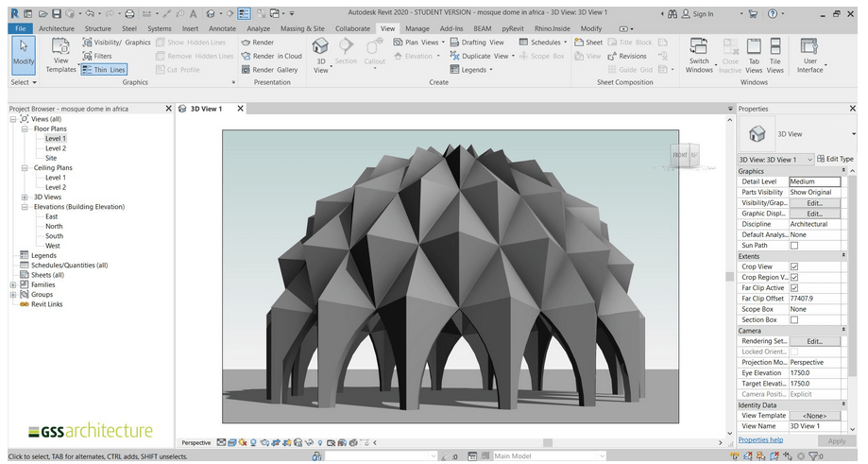The image size is (868, 464).
Task: Click the Render teapot icon
Action: click(245, 43)
